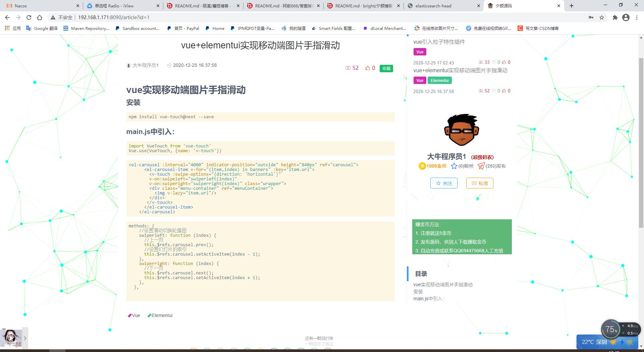This screenshot has height=352, width=644.
Task: Close the Nacos tab
Action: 78,6
